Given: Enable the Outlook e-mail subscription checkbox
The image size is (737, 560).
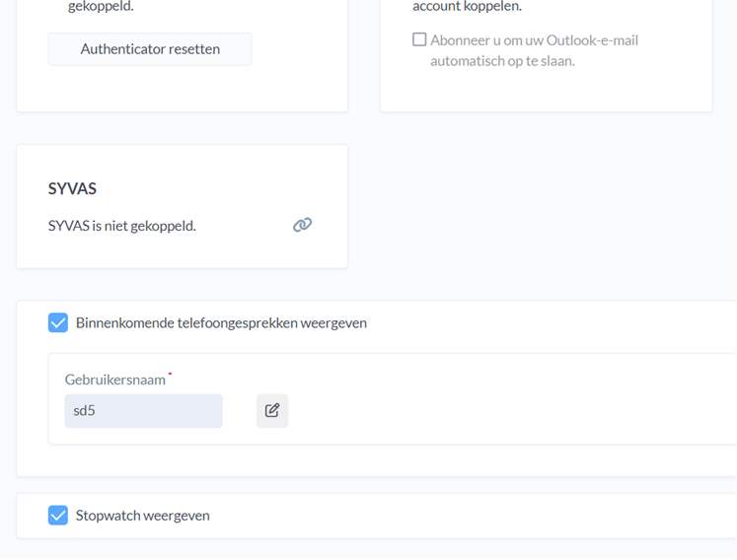Looking at the screenshot, I should click(419, 40).
